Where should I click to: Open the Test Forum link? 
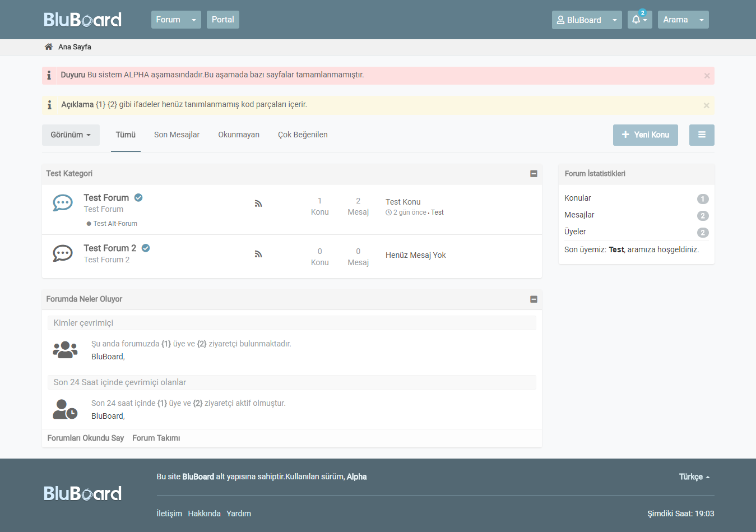pyautogui.click(x=106, y=198)
